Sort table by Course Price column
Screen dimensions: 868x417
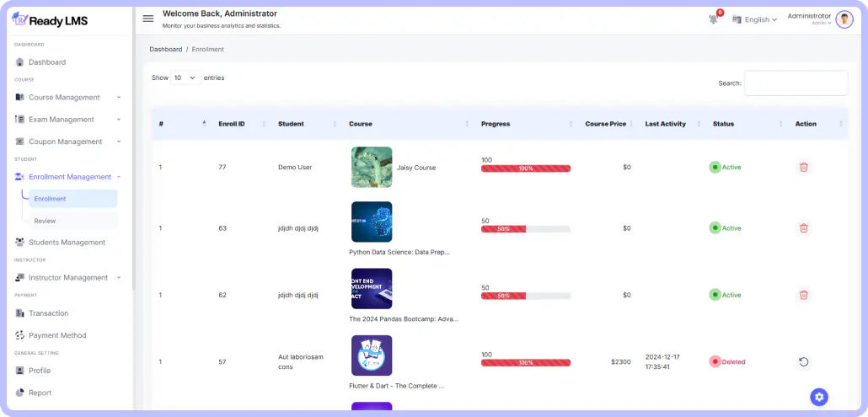(x=606, y=124)
